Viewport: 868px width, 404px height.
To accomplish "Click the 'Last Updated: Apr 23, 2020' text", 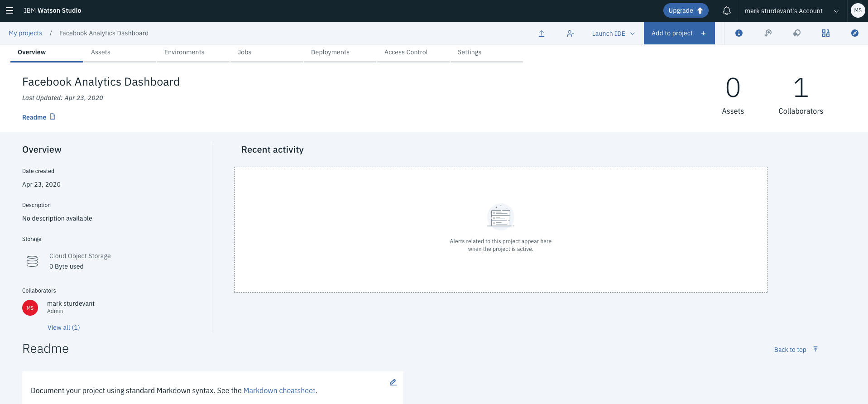I will [x=62, y=98].
